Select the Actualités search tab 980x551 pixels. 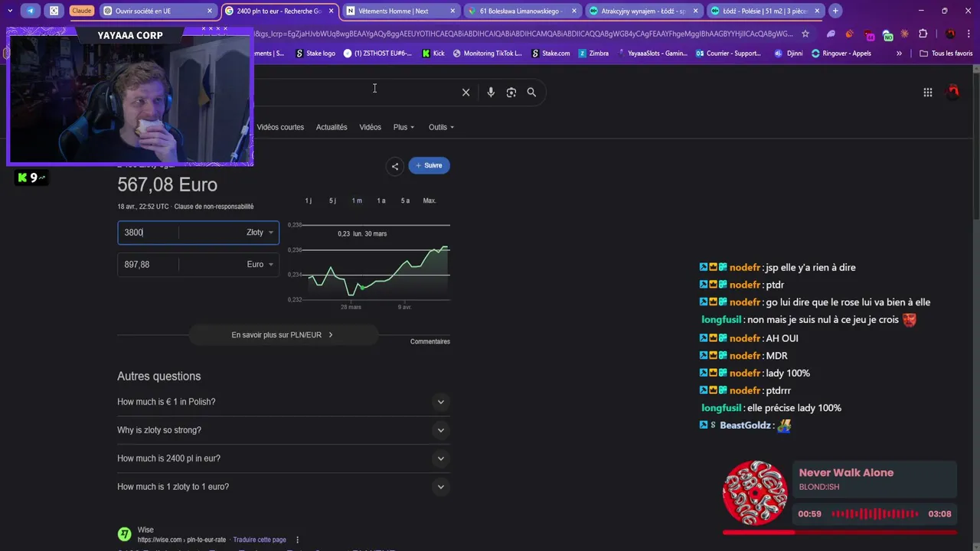(332, 127)
